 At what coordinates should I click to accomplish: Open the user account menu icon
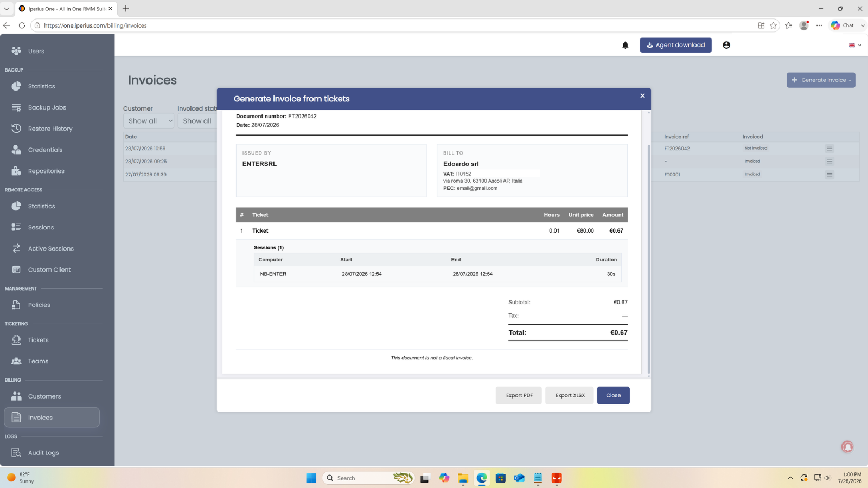[x=726, y=45]
